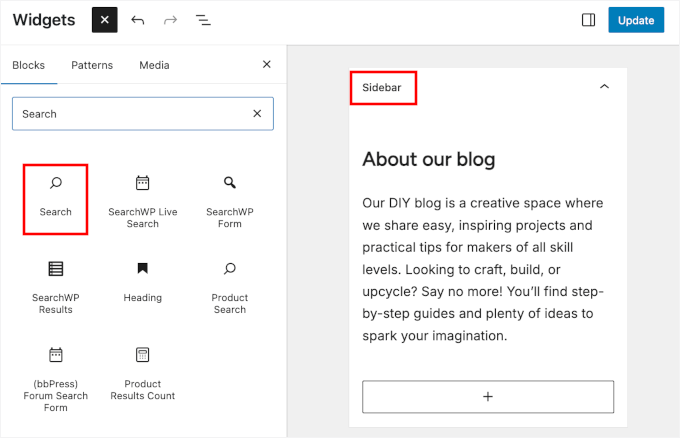Screen dimensions: 680x438
Task: Add the Heading block
Action: tap(142, 282)
